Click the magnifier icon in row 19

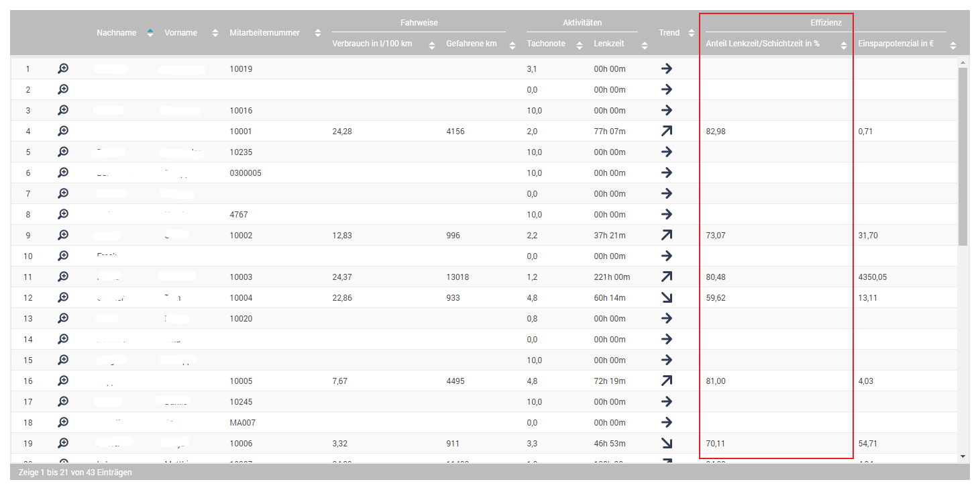63,443
